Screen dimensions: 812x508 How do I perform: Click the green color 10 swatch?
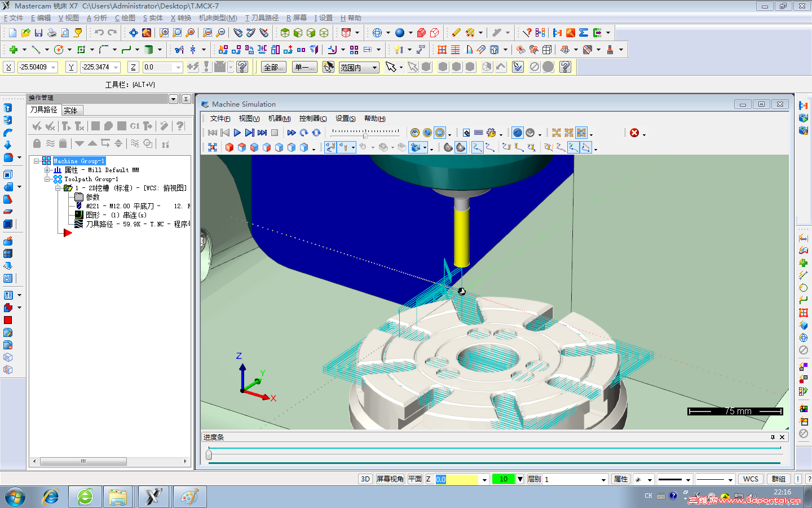click(x=504, y=479)
